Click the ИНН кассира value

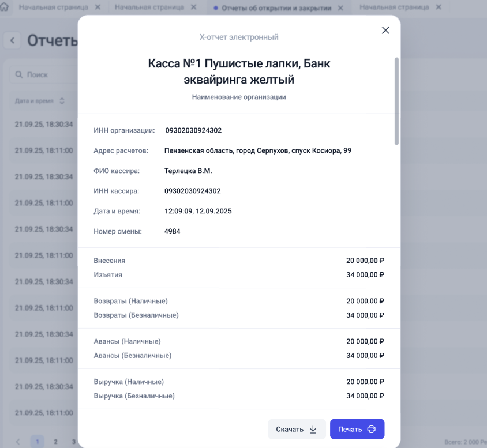(193, 191)
